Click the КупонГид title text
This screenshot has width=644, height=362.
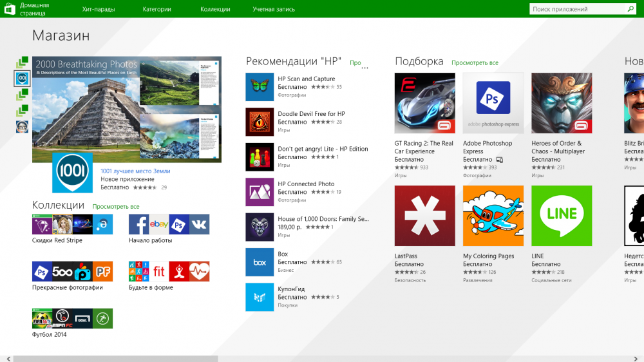(291, 289)
